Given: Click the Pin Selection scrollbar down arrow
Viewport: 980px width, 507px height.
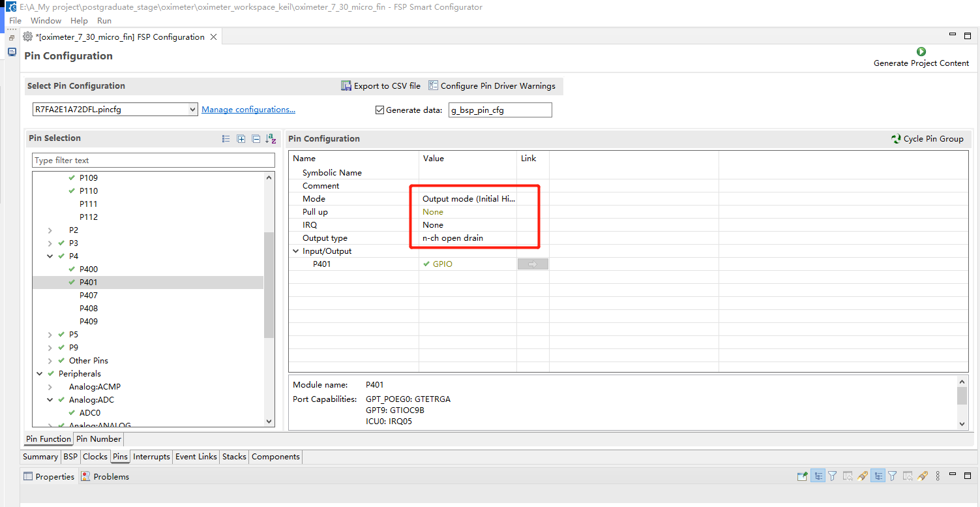Looking at the screenshot, I should tap(269, 422).
